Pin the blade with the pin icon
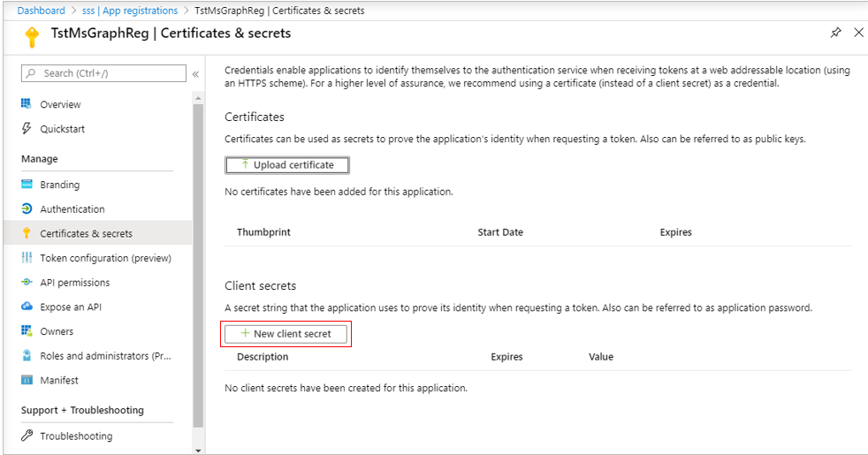This screenshot has width=868, height=455. click(836, 33)
